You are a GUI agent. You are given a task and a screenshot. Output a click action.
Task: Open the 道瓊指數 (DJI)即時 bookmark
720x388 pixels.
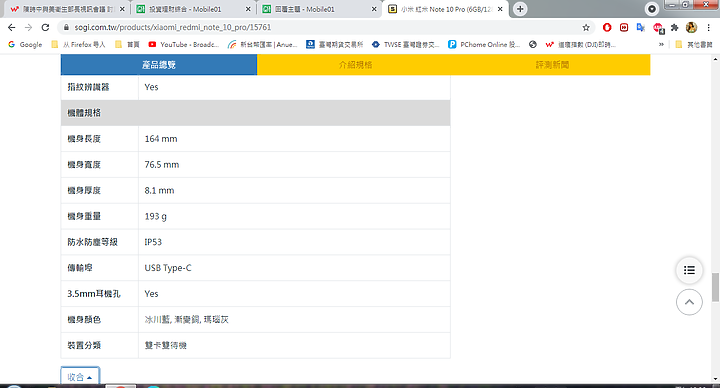click(x=580, y=45)
